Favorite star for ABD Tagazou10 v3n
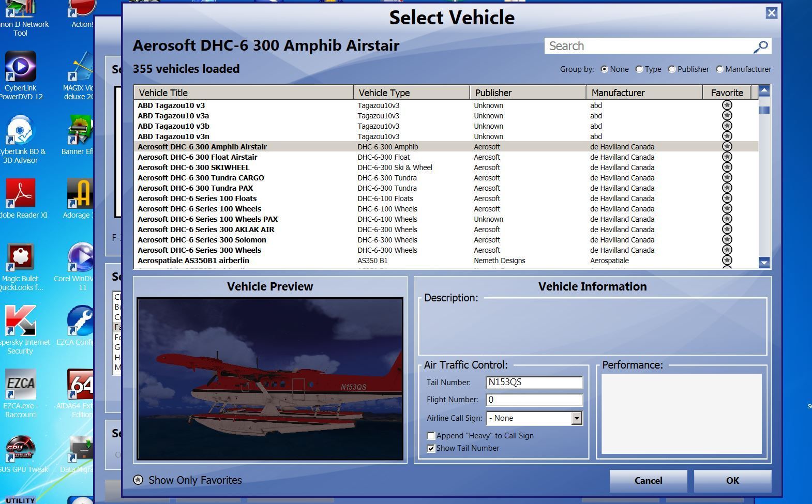The width and height of the screenshot is (812, 504). tap(727, 136)
